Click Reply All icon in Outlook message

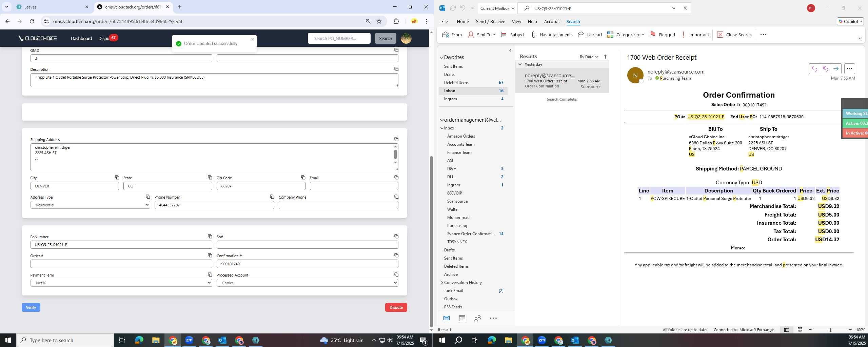pos(825,69)
